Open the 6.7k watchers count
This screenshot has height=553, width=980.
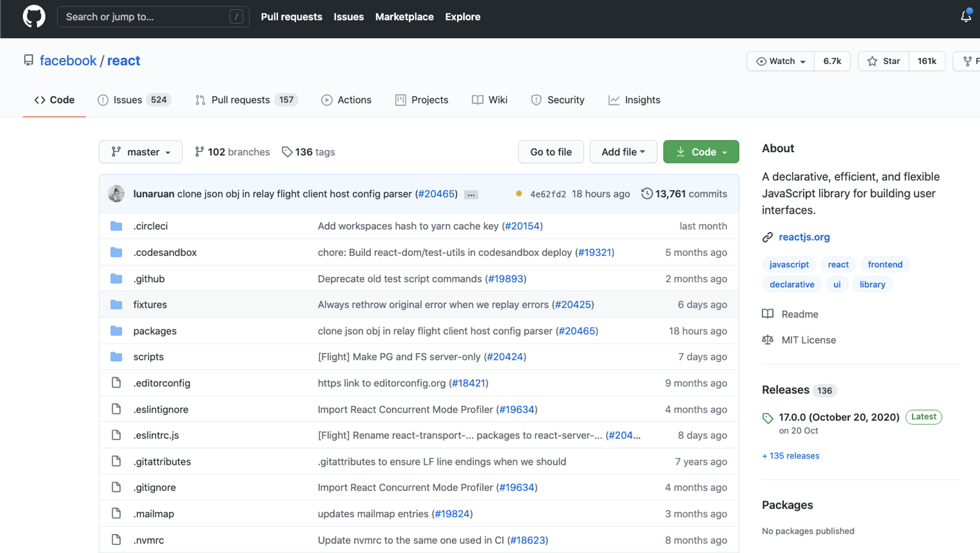[832, 61]
